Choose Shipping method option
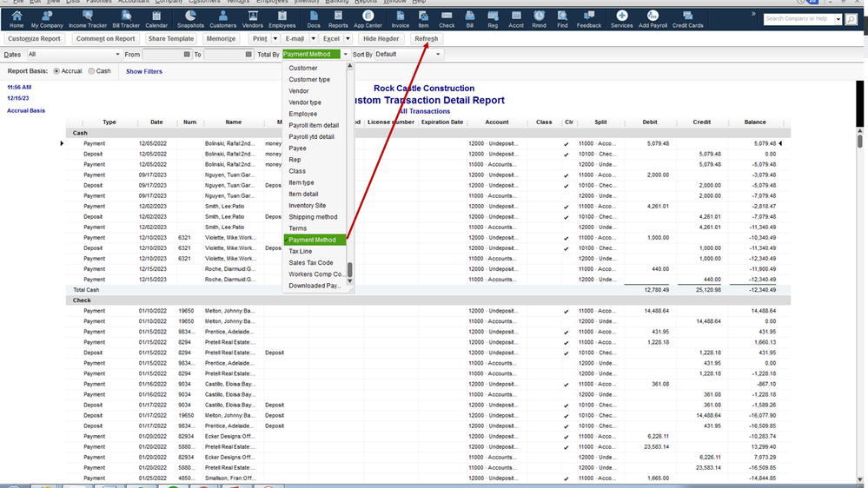Screen dimensions: 868x488 click(313, 217)
